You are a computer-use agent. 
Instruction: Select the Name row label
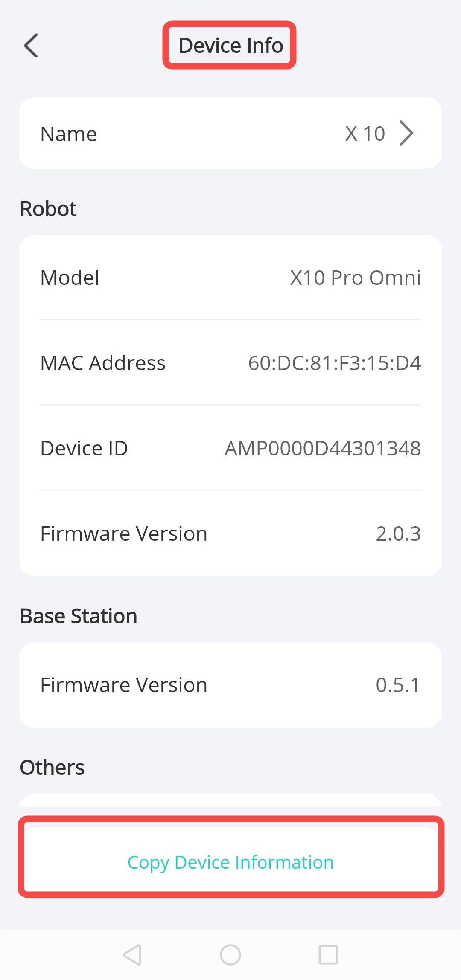pyautogui.click(x=69, y=134)
